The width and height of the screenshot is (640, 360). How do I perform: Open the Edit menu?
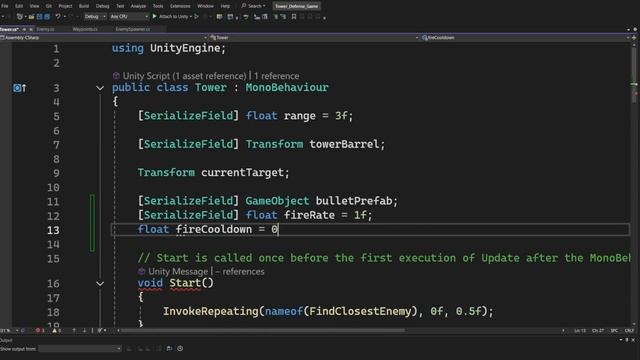click(19, 6)
